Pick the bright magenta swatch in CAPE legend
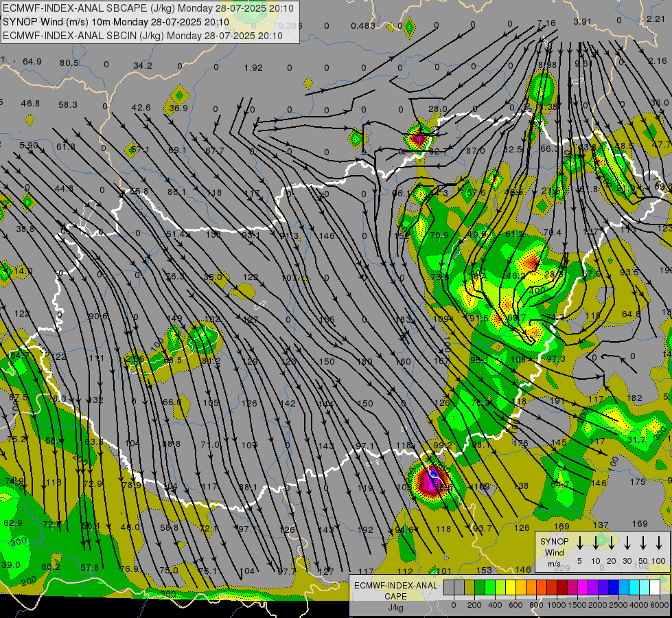The height and width of the screenshot is (618, 672). point(583,587)
